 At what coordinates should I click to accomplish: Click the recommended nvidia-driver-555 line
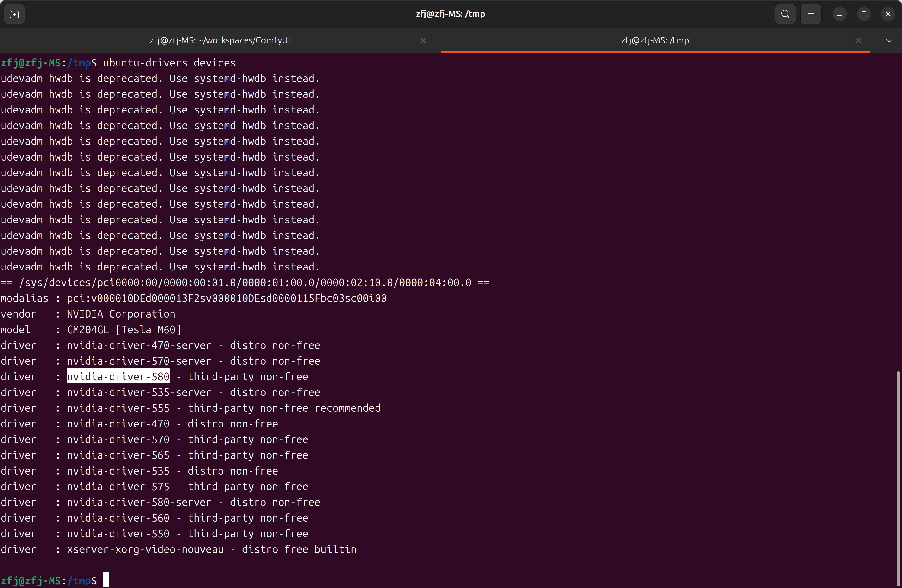coord(224,408)
